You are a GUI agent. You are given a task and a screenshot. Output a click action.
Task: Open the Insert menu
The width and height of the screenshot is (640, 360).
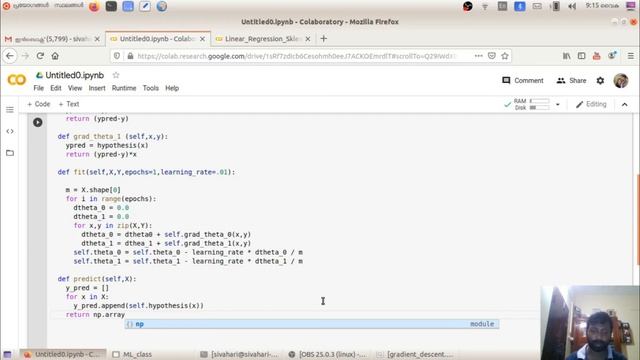[x=97, y=88]
